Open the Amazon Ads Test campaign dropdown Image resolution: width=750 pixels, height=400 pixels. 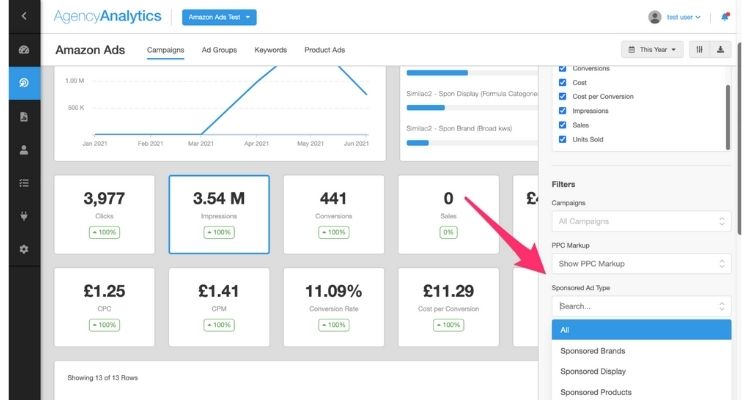tap(219, 17)
